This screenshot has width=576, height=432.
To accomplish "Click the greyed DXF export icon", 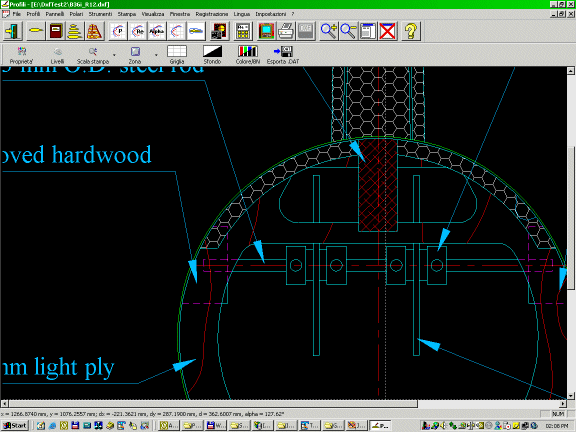I will click(306, 31).
